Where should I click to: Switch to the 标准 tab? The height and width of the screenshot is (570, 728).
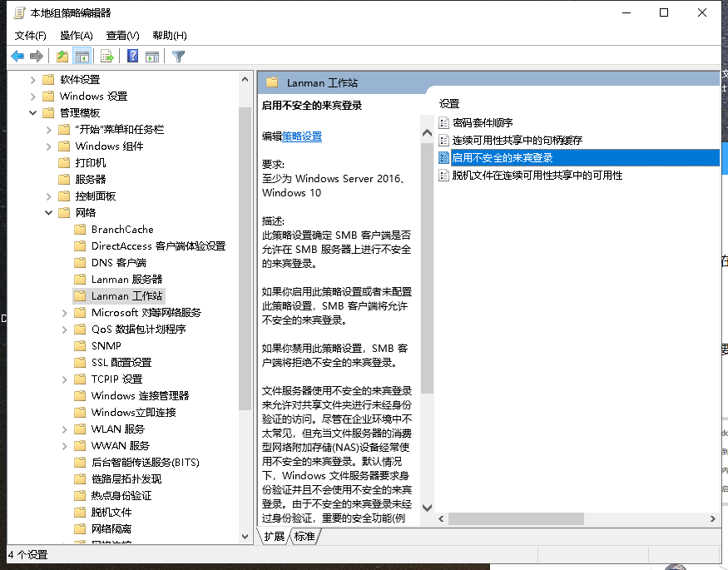[x=305, y=537]
